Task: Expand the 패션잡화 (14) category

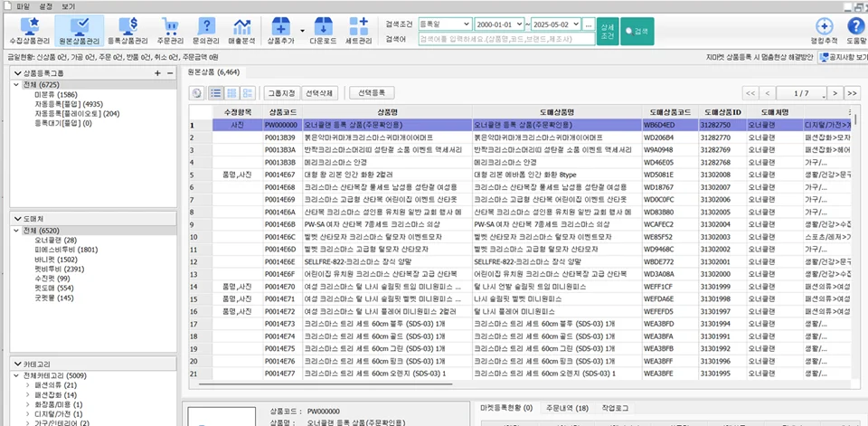Action: [x=28, y=395]
